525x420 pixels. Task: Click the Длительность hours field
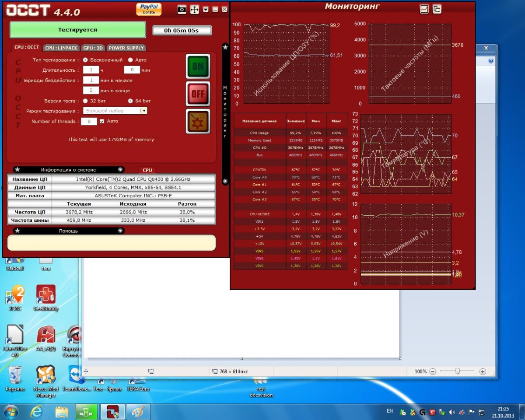click(x=91, y=70)
